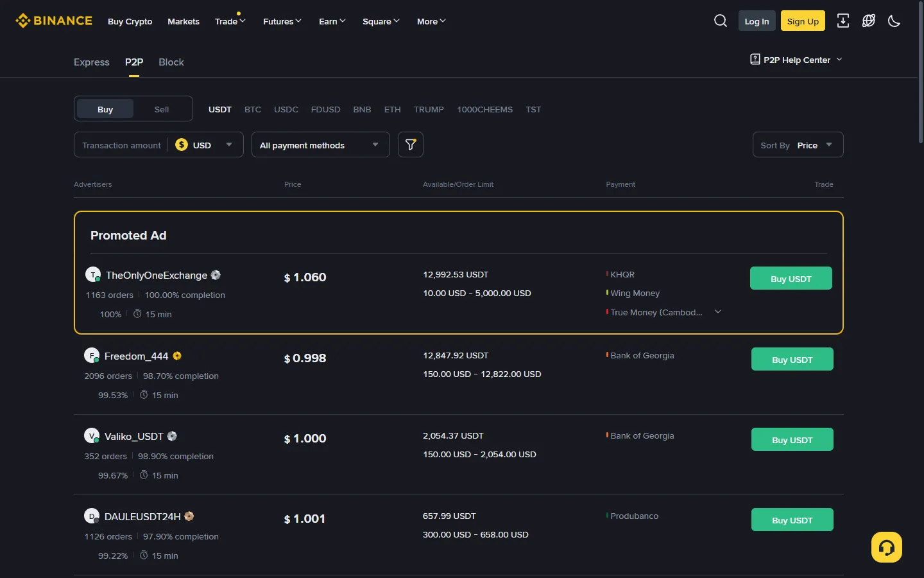Open DAULEUSDT24H advertiser profile

click(142, 516)
